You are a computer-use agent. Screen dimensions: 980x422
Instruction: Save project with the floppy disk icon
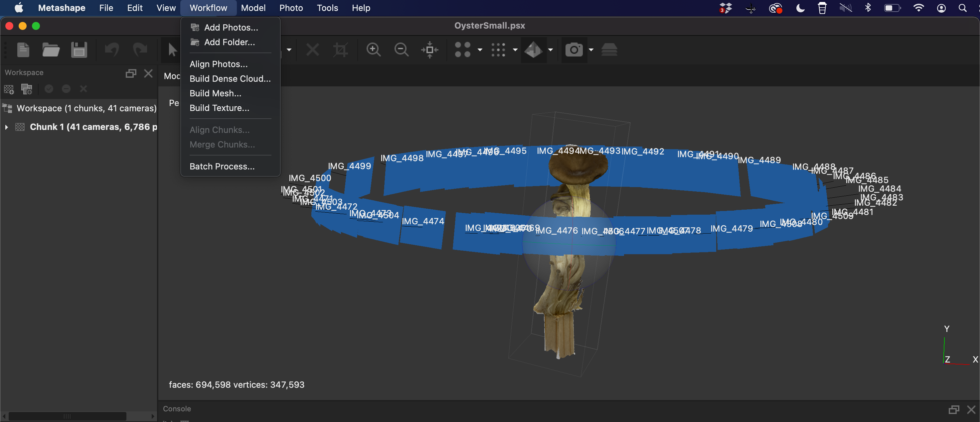click(x=79, y=50)
